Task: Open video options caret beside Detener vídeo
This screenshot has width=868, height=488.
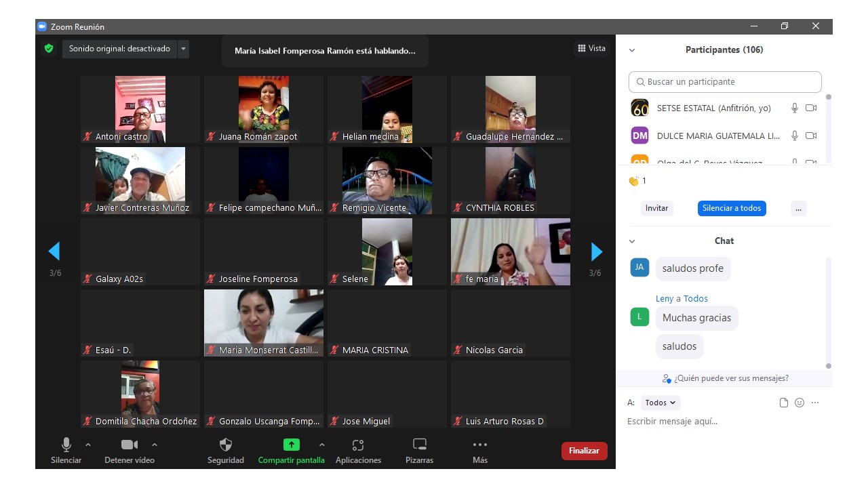Action: click(x=155, y=445)
